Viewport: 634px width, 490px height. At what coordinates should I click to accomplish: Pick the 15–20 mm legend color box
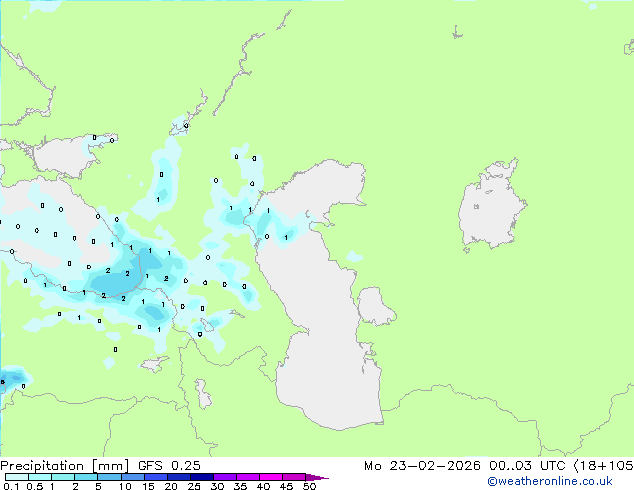point(155,477)
